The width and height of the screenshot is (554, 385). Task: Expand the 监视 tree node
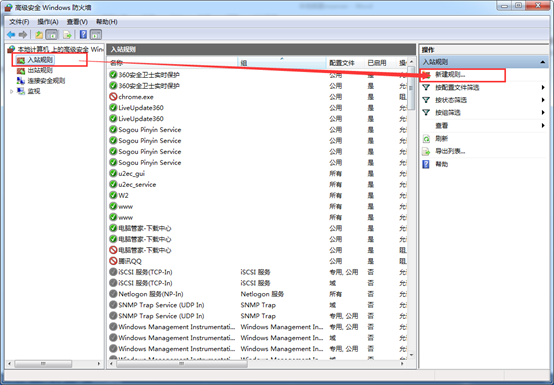12,91
